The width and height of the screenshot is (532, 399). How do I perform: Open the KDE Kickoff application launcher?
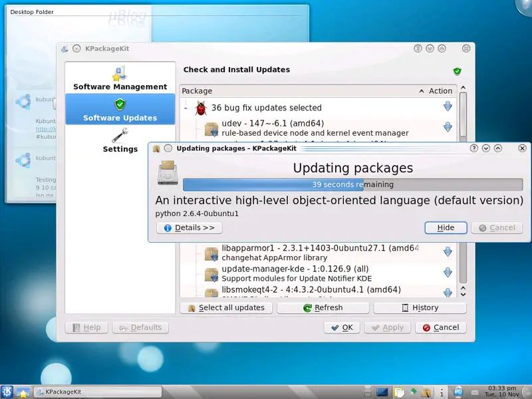click(7, 392)
